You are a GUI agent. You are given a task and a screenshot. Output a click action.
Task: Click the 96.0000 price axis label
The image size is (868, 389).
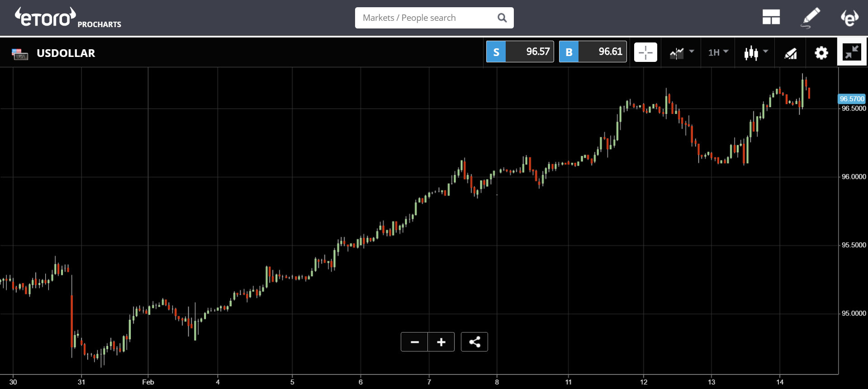tap(854, 177)
